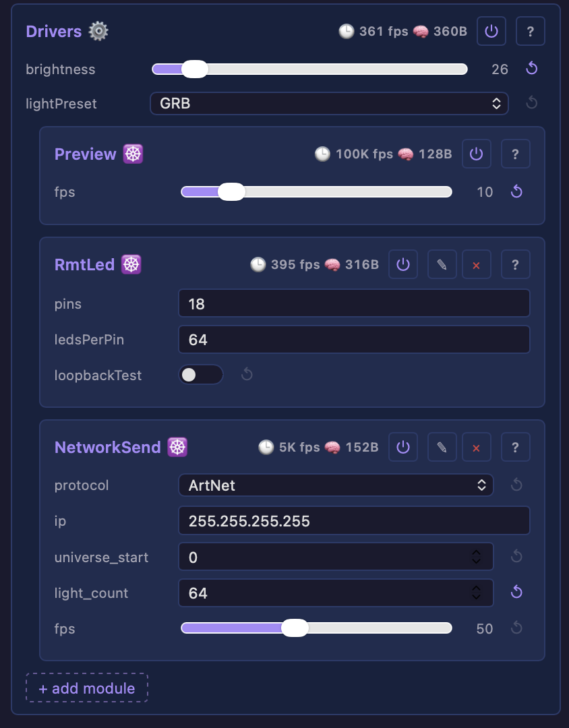
Task: Reset brightness value to default
Action: coord(531,69)
